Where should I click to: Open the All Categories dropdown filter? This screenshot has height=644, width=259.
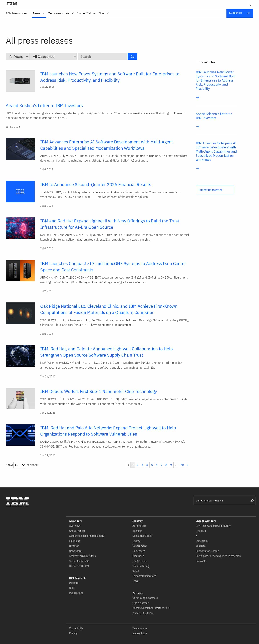click(x=53, y=57)
